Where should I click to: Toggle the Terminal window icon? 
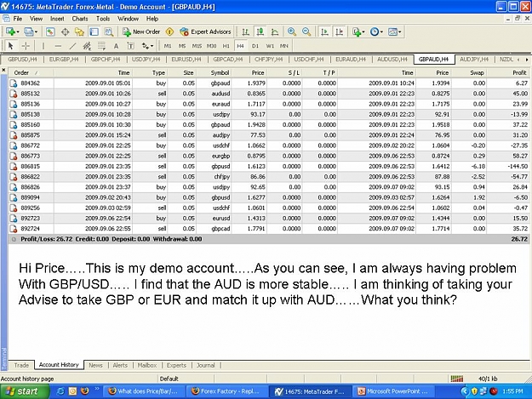pos(94,31)
